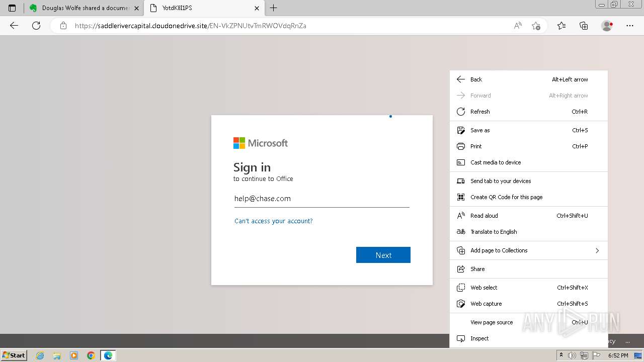Click the Inspect icon in menu

tap(460, 338)
